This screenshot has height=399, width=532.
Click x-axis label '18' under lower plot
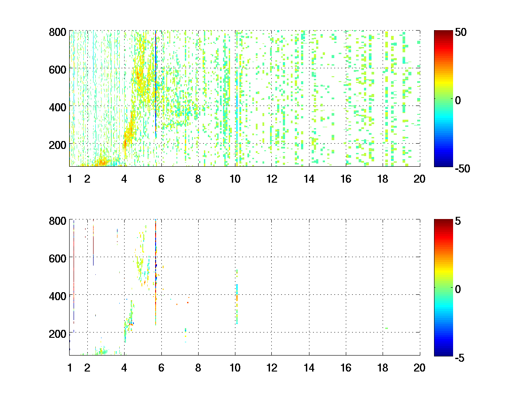coord(383,368)
